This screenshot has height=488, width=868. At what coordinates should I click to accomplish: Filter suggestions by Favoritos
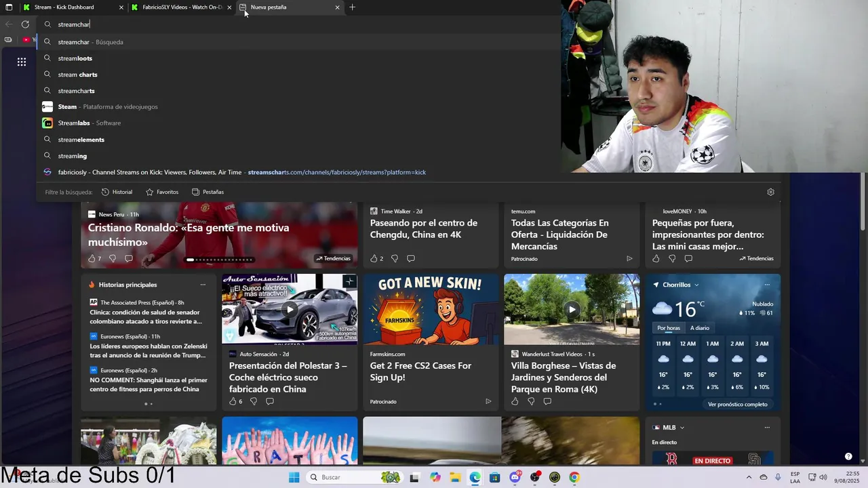[x=162, y=192]
